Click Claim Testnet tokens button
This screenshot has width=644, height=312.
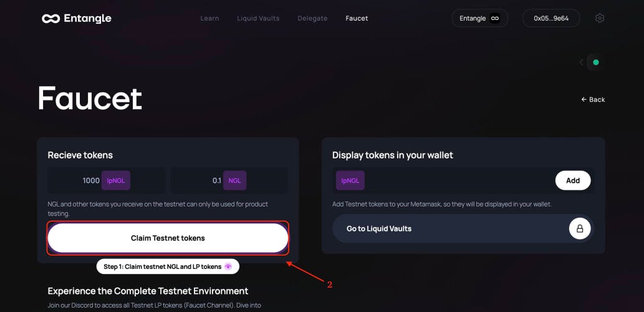pyautogui.click(x=168, y=238)
